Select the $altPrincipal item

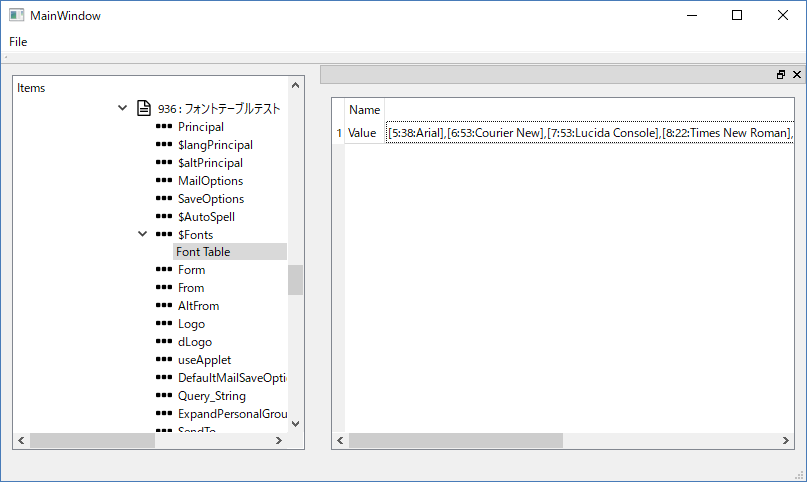click(210, 163)
